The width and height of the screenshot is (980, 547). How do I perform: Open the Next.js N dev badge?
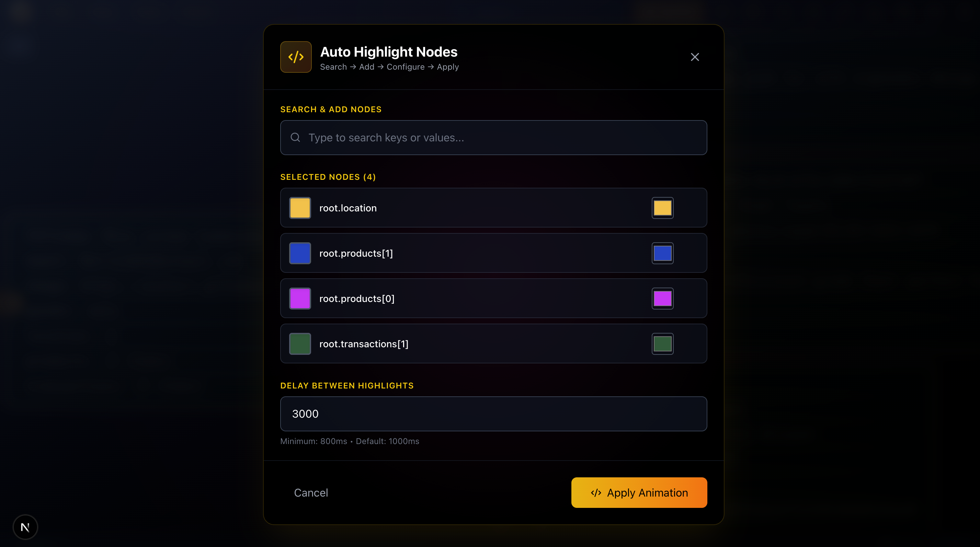pyautogui.click(x=25, y=527)
